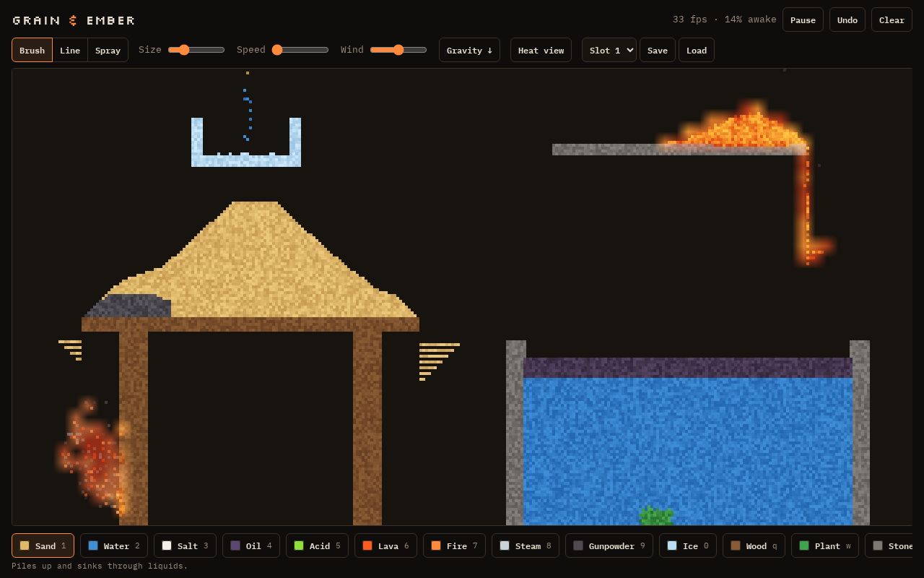Image resolution: width=924 pixels, height=578 pixels.
Task: Switch to Brush drawing mode
Action: [32, 50]
